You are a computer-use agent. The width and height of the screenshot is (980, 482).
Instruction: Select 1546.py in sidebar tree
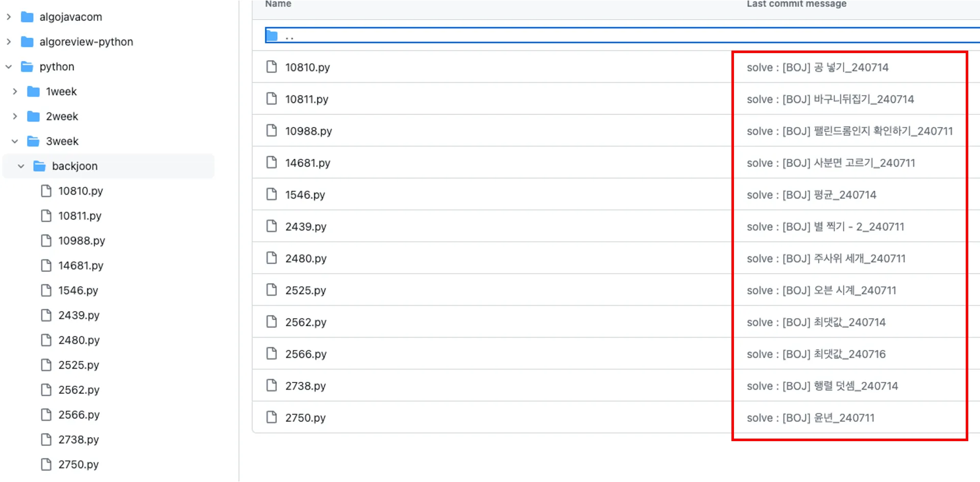tap(78, 291)
